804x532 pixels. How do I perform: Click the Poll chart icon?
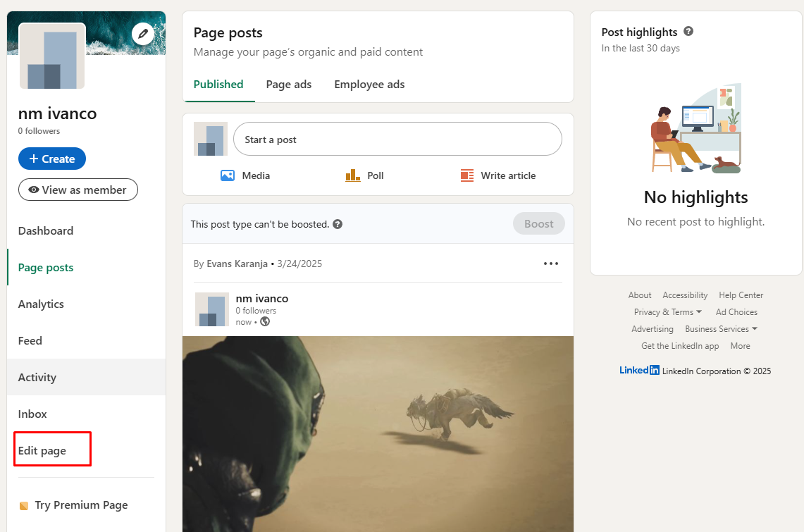tap(353, 175)
